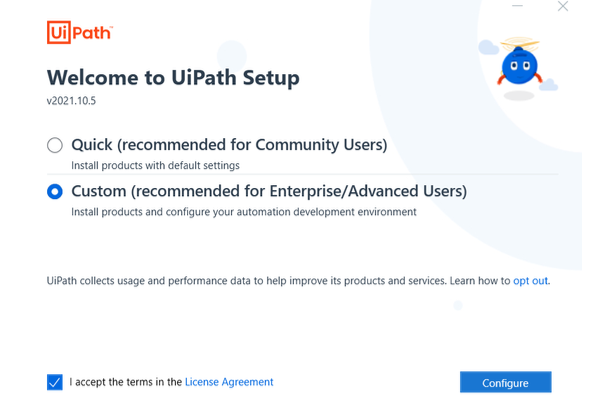This screenshot has width=591, height=416.
Task: Open the opt out link
Action: tap(530, 281)
